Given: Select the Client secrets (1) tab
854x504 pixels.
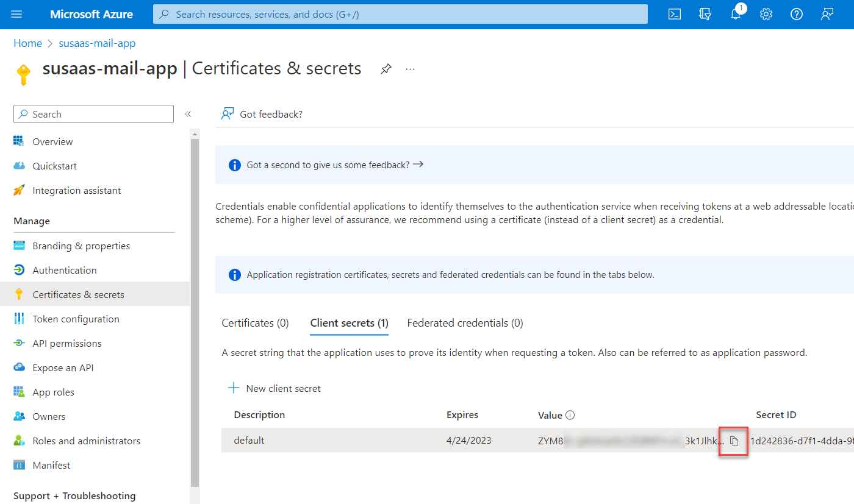Looking at the screenshot, I should 350,323.
